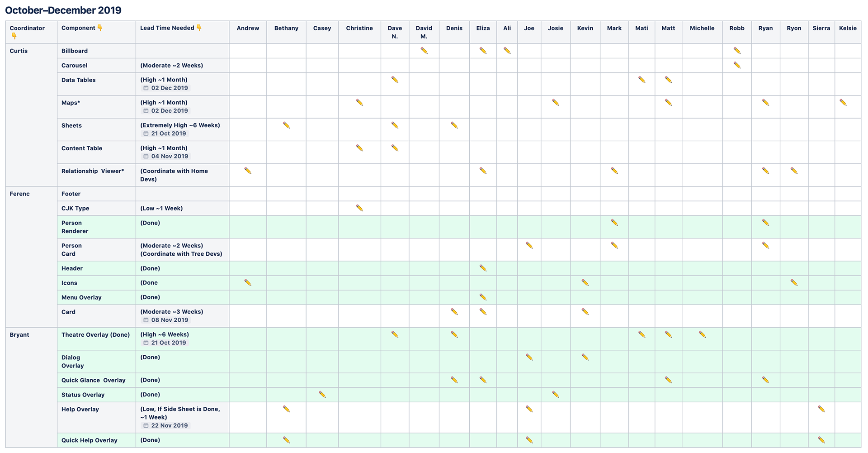The height and width of the screenshot is (453, 868).
Task: Click Header row pencil under Eliza
Action: (483, 268)
